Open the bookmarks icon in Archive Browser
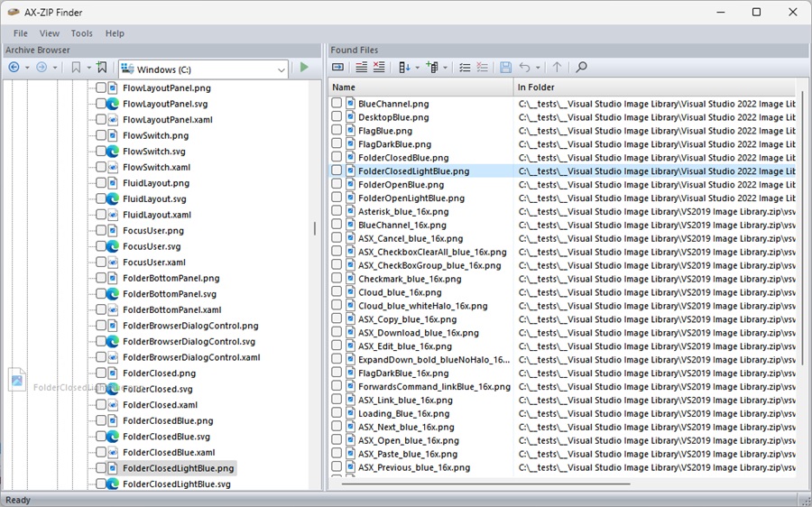This screenshot has width=812, height=507. click(x=76, y=68)
